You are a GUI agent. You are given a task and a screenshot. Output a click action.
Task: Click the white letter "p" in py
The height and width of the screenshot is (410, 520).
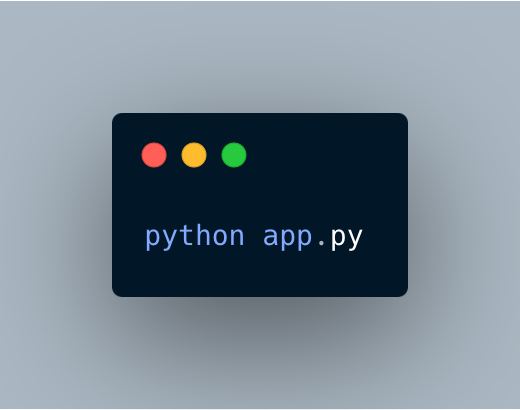338,239
